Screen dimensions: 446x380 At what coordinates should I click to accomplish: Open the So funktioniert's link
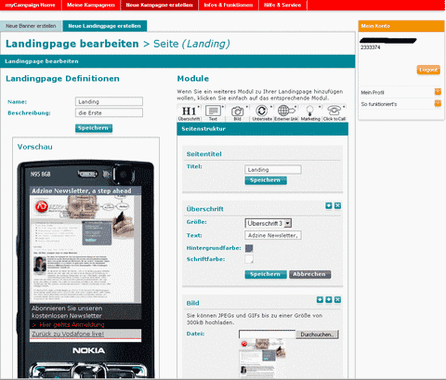379,104
